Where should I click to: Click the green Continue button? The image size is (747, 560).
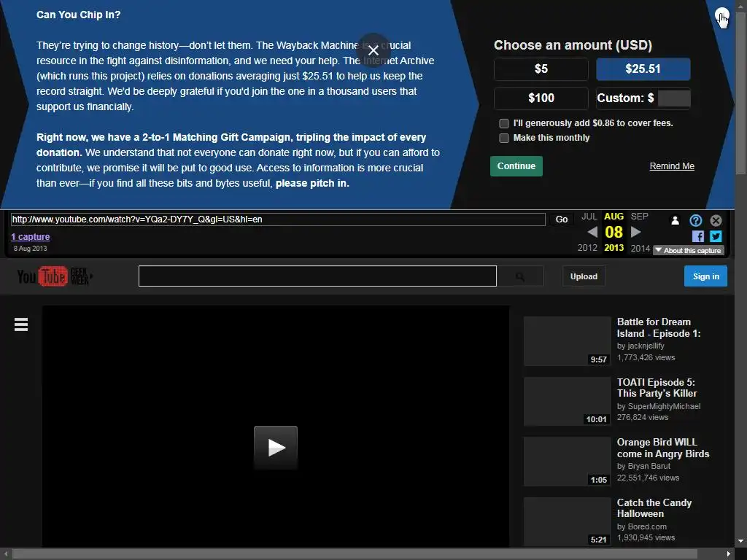pyautogui.click(x=516, y=166)
